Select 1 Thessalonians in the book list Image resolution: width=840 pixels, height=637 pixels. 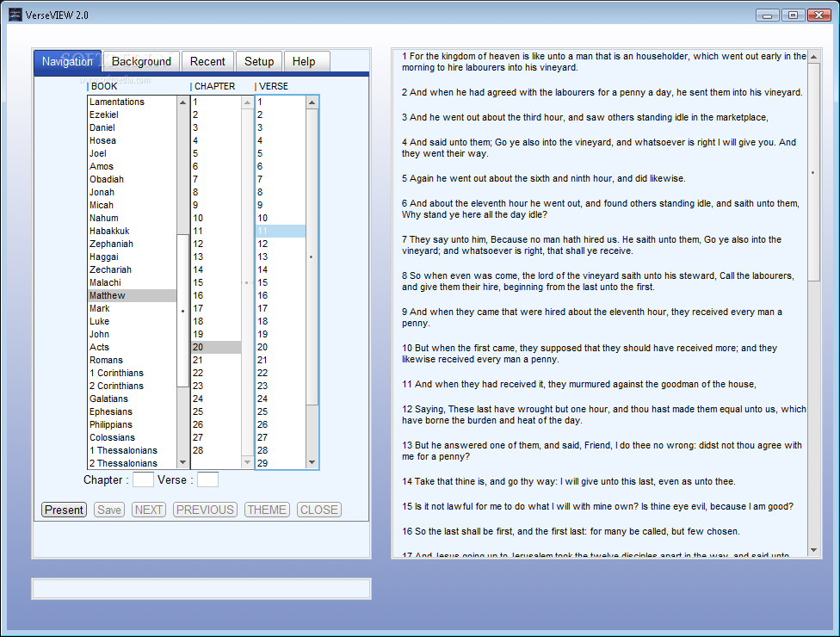132,450
